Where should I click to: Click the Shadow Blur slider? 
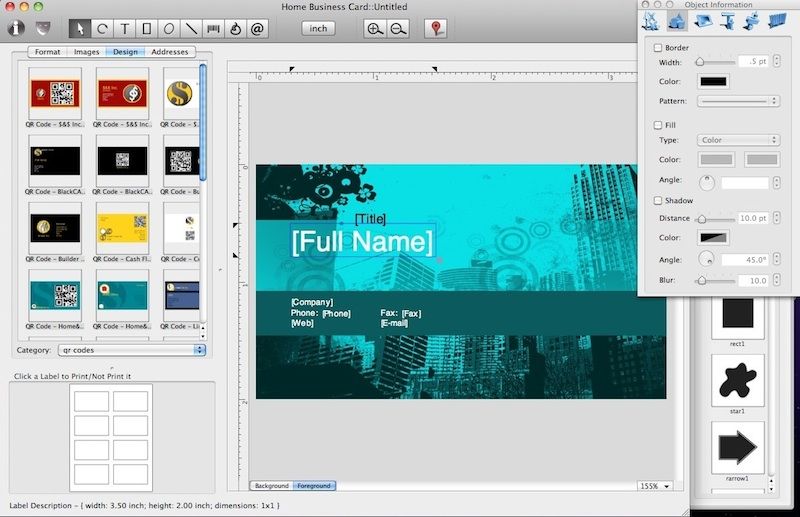[x=716, y=280]
